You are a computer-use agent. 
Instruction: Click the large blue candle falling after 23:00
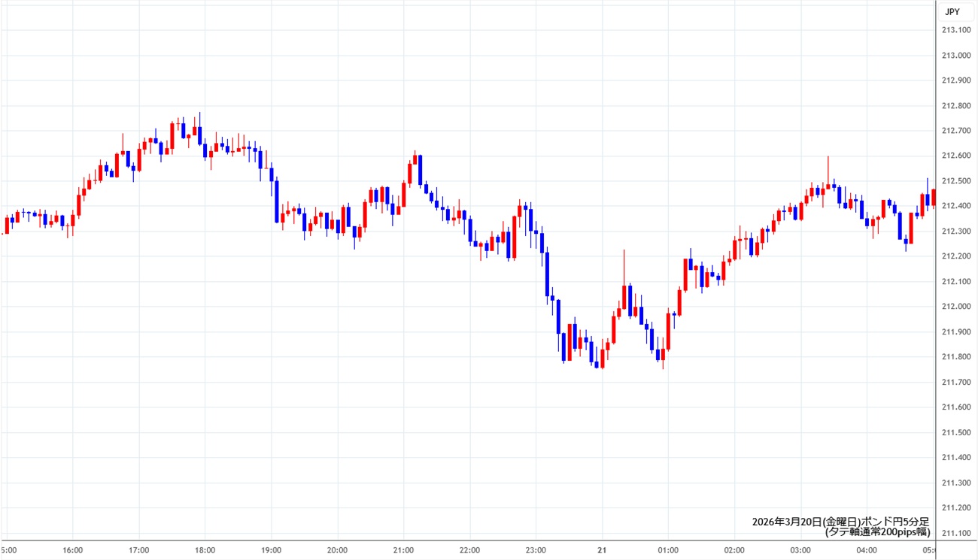(548, 276)
